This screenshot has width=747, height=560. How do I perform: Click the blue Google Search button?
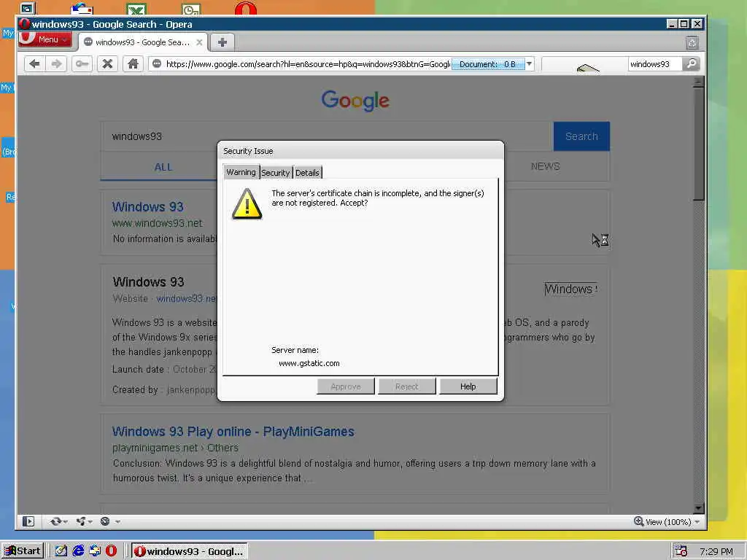[581, 136]
